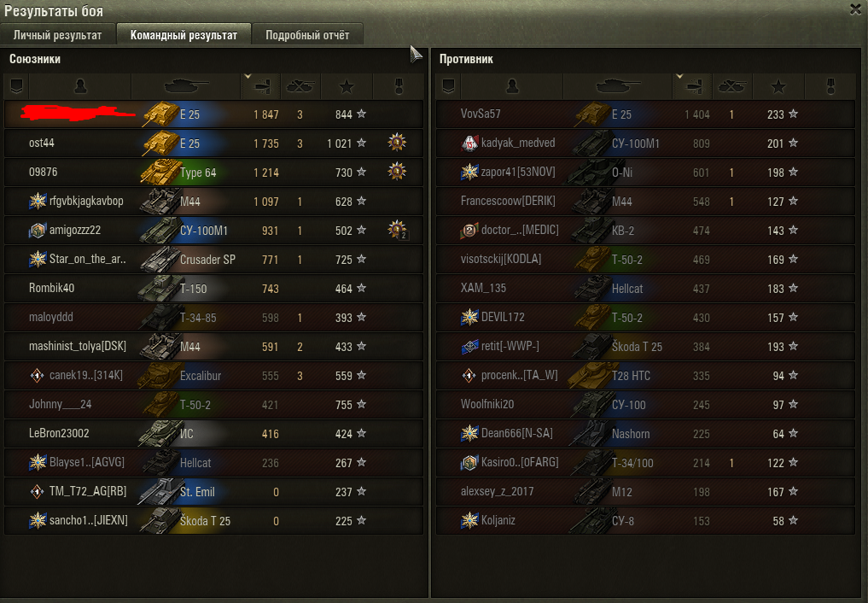Click doctor_..[MEDIC] badge icon
The height and width of the screenshot is (603, 868).
(x=469, y=230)
